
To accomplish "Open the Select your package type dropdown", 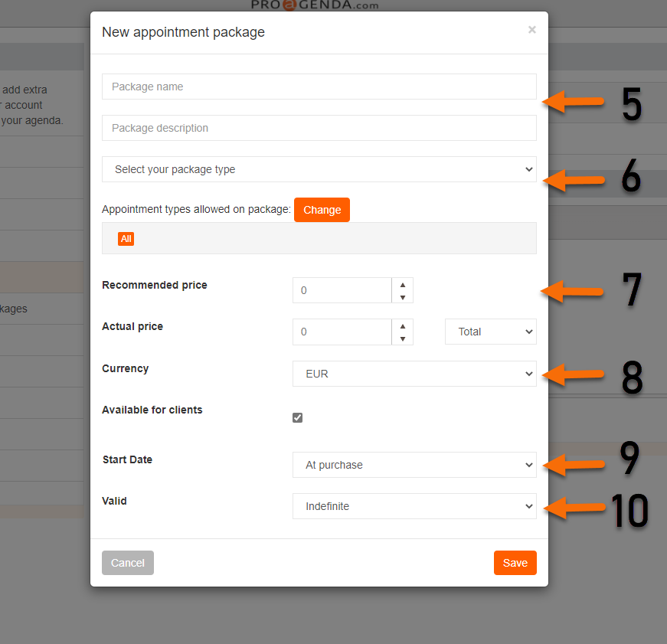I will tap(319, 169).
